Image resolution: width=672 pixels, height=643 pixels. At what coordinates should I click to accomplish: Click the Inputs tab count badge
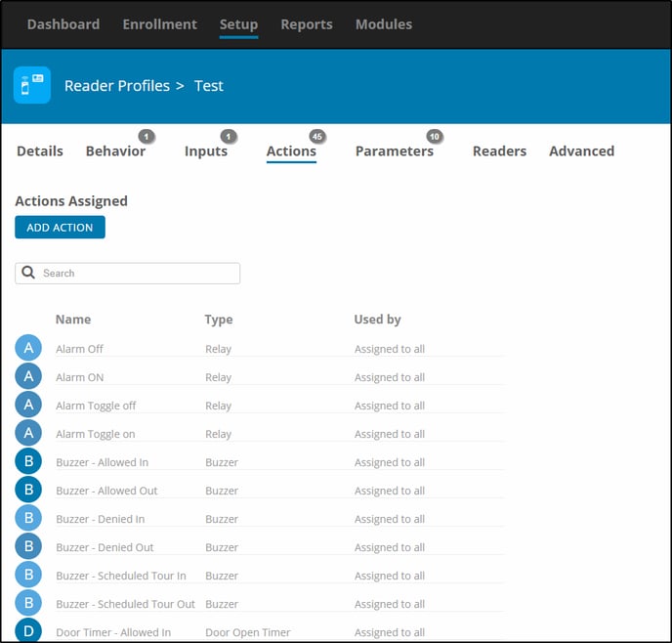tap(229, 137)
